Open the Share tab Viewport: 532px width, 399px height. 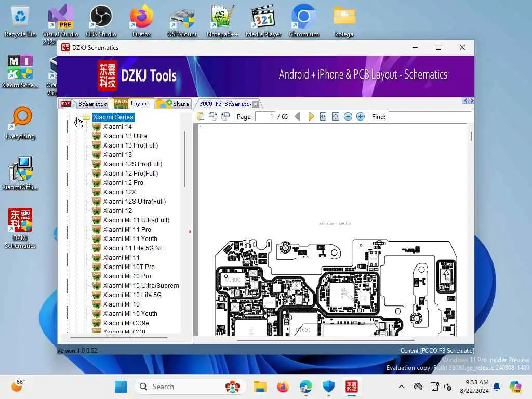(x=173, y=104)
